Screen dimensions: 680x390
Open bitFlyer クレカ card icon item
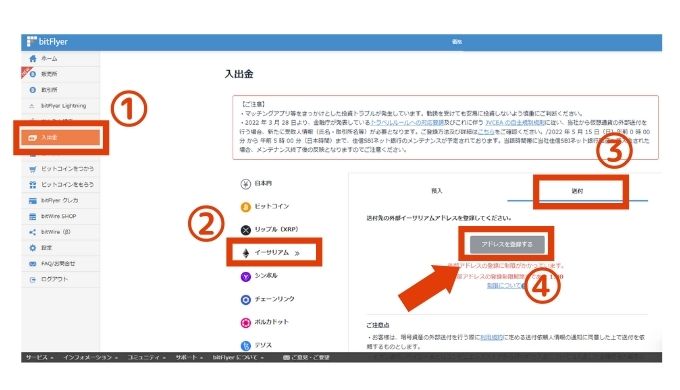33,200
